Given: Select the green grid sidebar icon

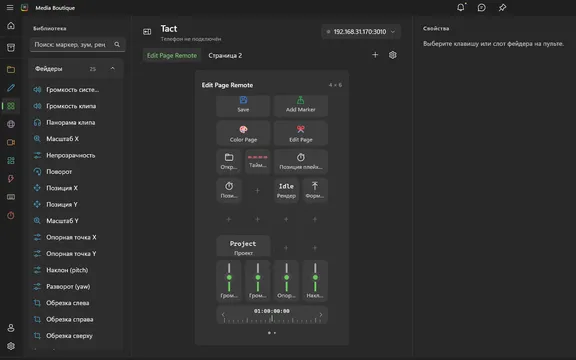Looking at the screenshot, I should coord(11,106).
